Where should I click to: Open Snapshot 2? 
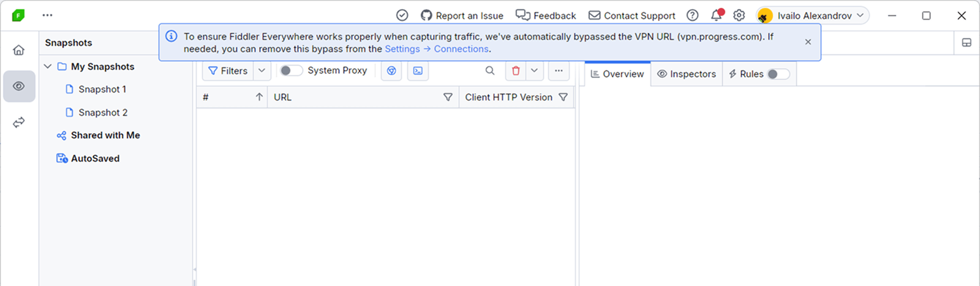click(103, 113)
